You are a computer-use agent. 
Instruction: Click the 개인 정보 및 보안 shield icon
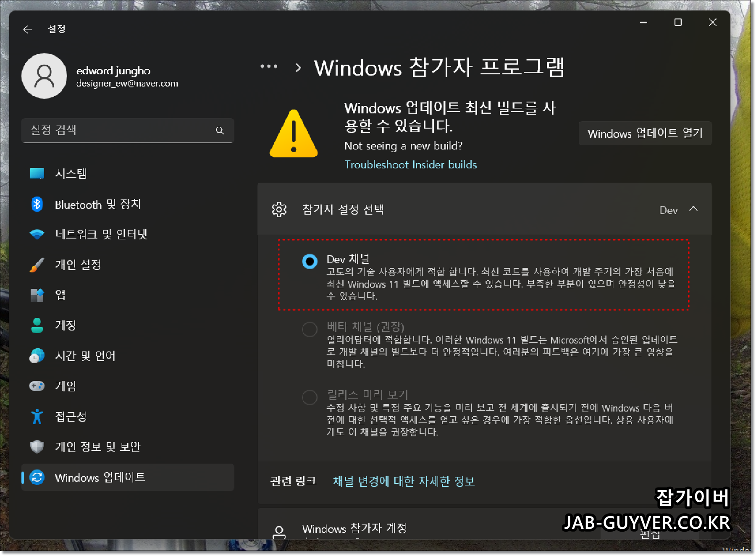point(37,447)
